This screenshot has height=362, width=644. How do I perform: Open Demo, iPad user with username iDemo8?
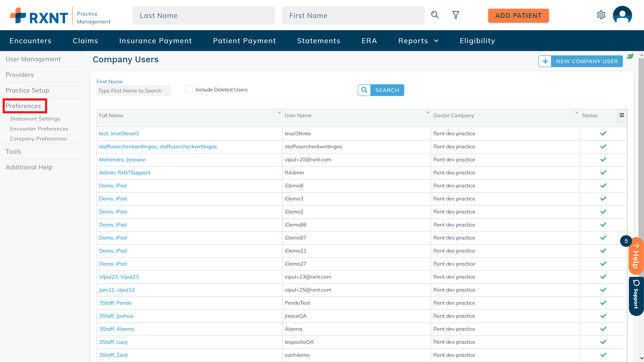113,185
